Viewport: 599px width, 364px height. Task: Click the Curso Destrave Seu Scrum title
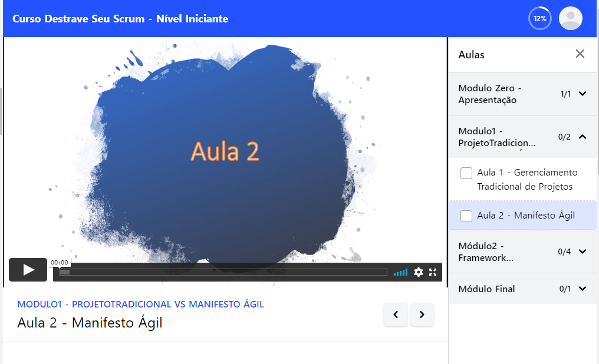tap(120, 19)
